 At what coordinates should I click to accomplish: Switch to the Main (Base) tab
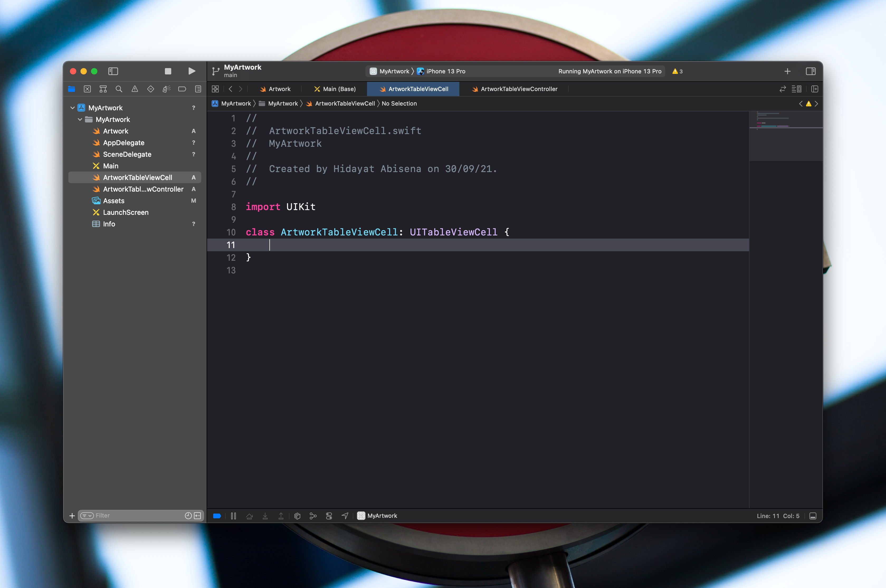tap(335, 89)
